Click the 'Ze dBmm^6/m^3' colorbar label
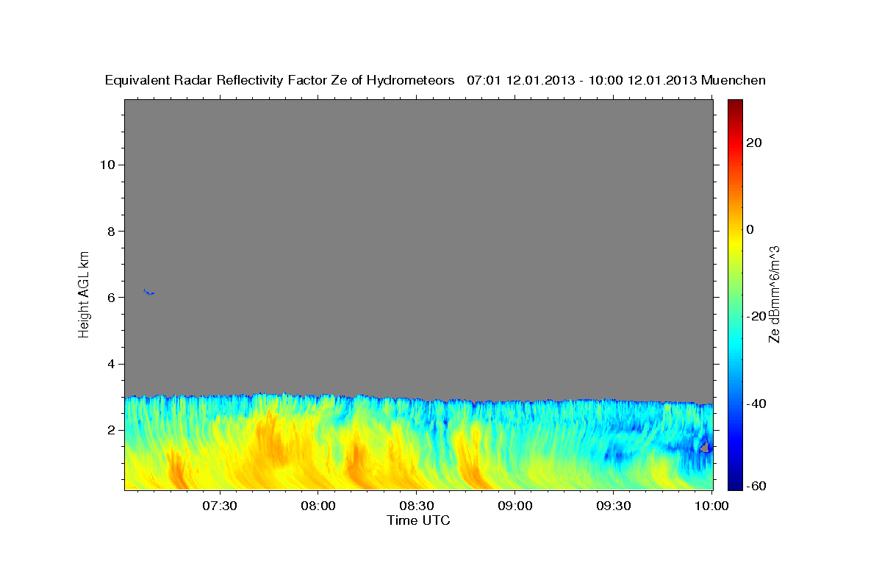This screenshot has width=882, height=588. click(x=774, y=294)
